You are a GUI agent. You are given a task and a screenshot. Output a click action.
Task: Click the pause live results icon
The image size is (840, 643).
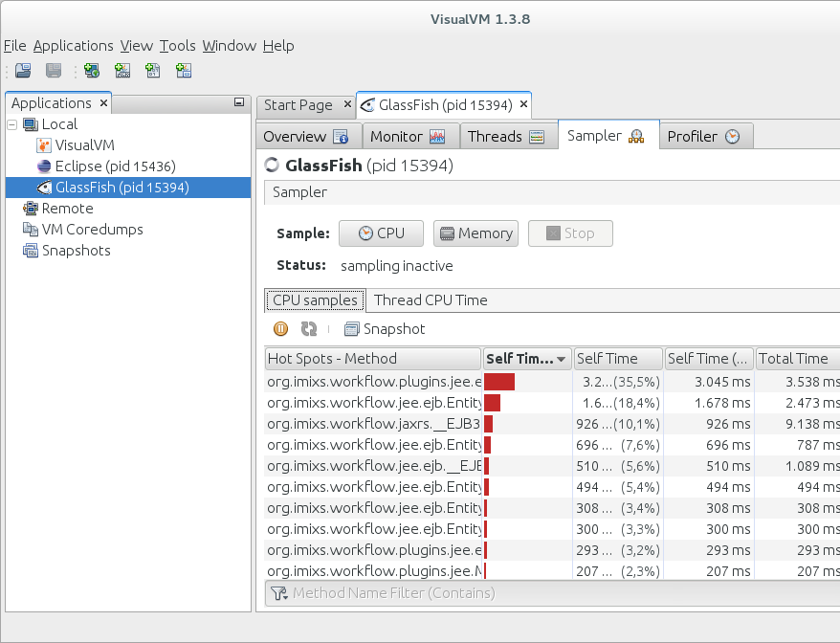(280, 328)
